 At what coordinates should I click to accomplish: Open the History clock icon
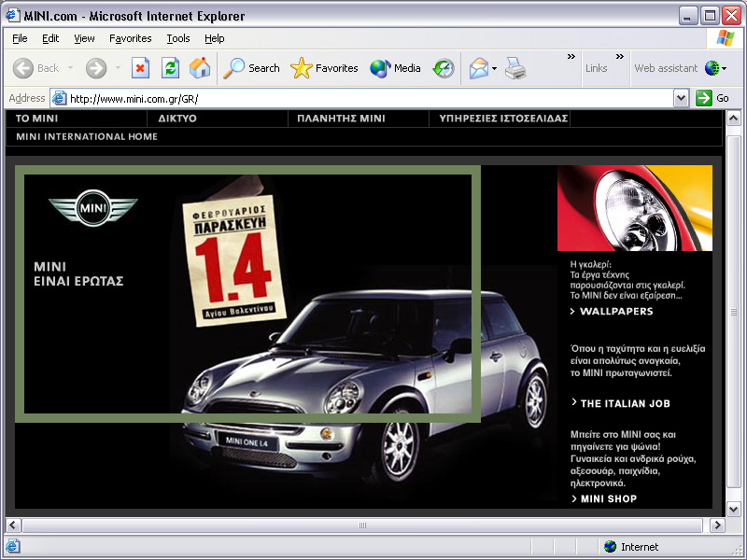(x=444, y=68)
